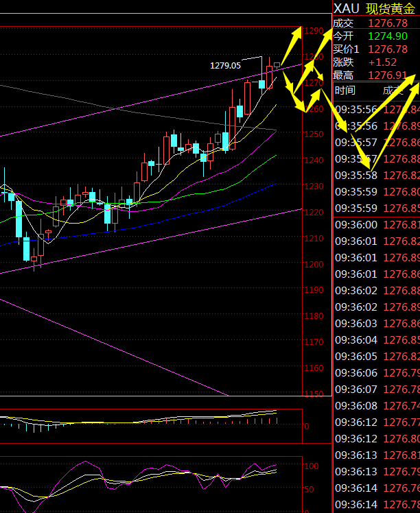Click the last red MACD histogram bar

[x=277, y=420]
